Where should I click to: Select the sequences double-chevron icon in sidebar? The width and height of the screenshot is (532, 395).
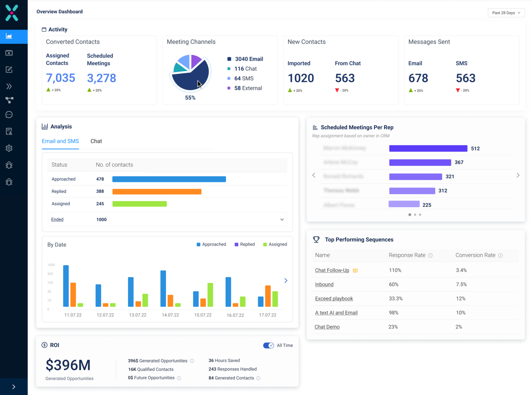(9, 86)
